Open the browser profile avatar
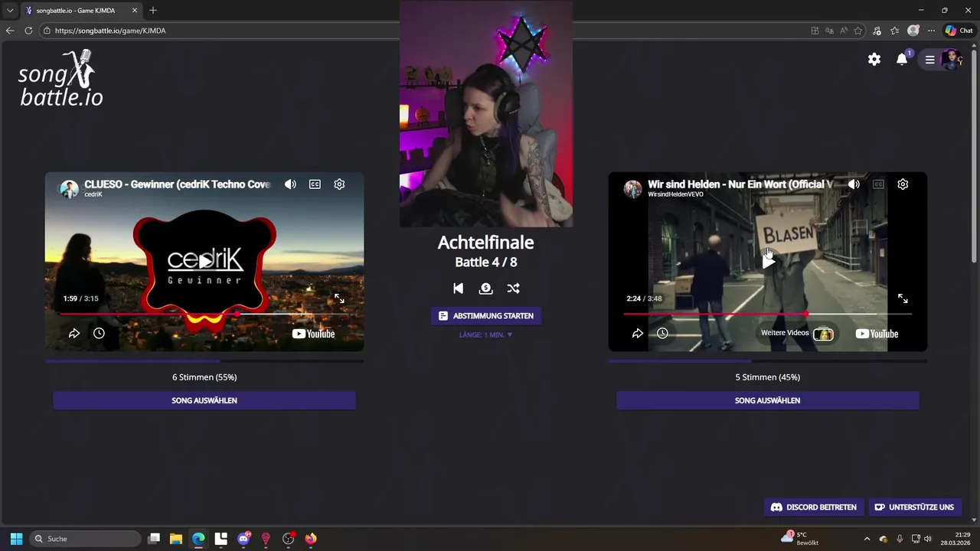980x551 pixels. (913, 31)
